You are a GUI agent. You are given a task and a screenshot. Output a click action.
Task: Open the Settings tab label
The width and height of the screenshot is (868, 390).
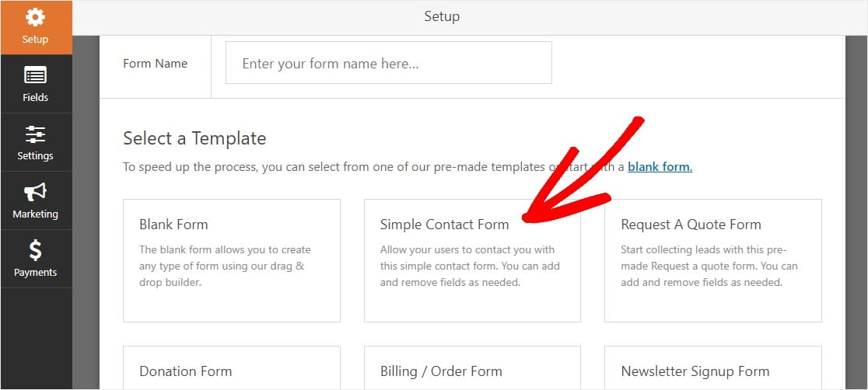[x=36, y=155]
